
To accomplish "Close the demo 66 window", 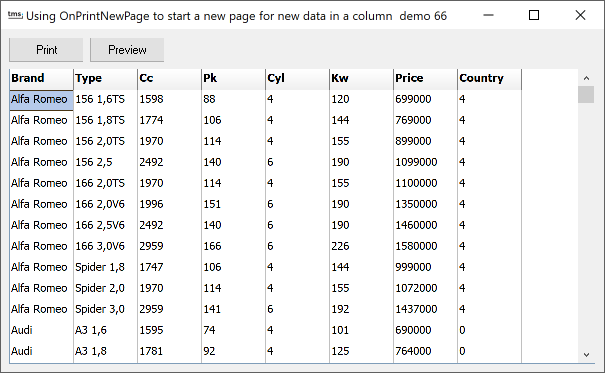I will coord(580,15).
